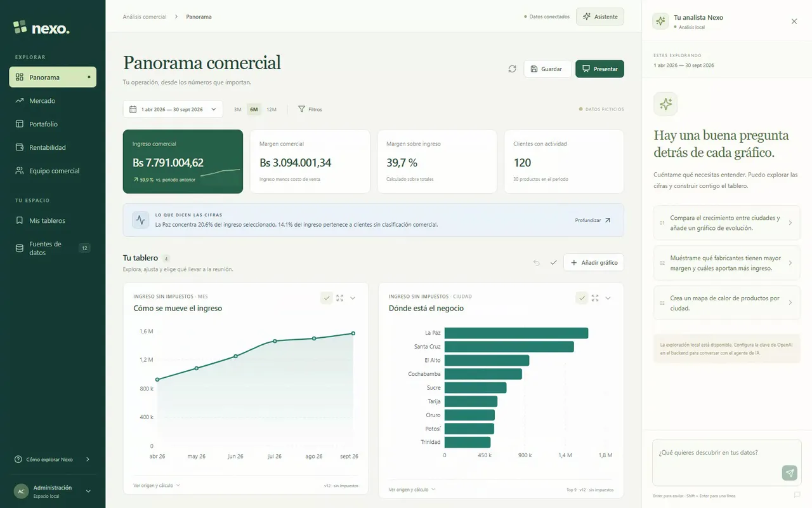Click the 'Análisis comercial' breadcrumb
Screen dimensions: 812x508
coord(145,17)
